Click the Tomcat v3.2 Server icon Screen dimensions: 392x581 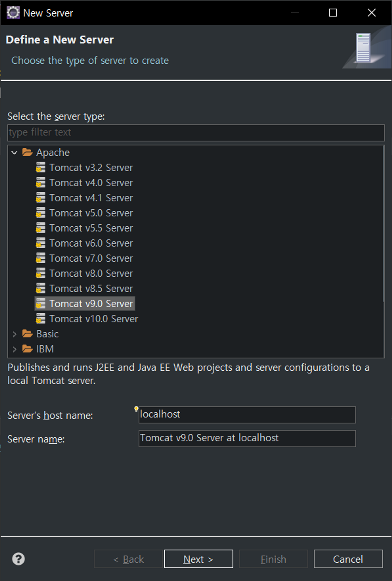point(40,167)
